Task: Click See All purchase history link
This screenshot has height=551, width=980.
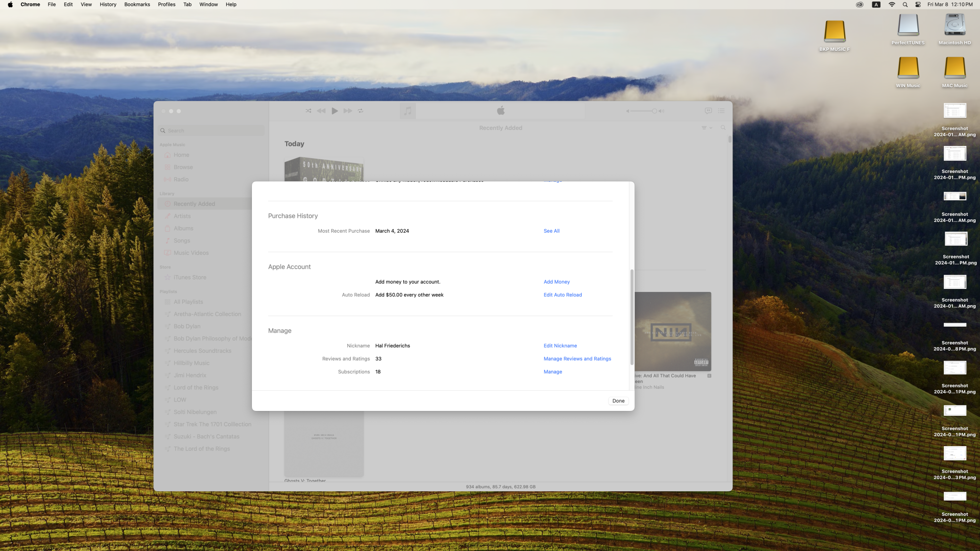Action: click(x=551, y=231)
